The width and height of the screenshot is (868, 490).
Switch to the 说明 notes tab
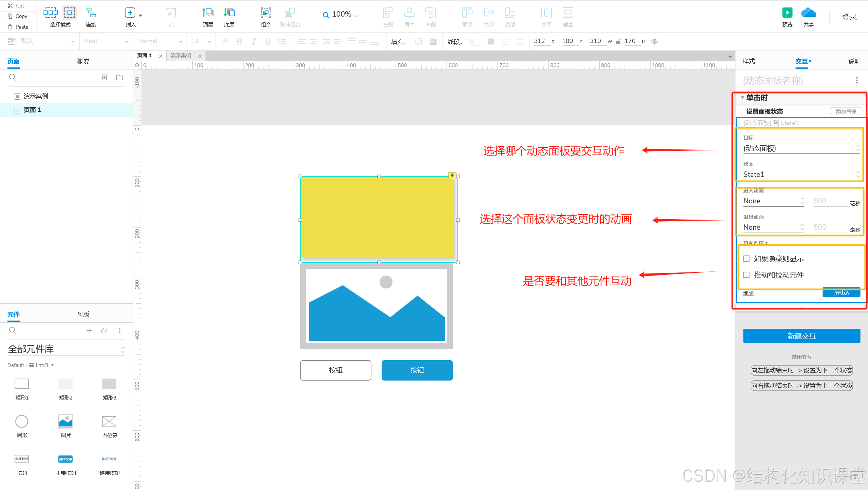[854, 61]
